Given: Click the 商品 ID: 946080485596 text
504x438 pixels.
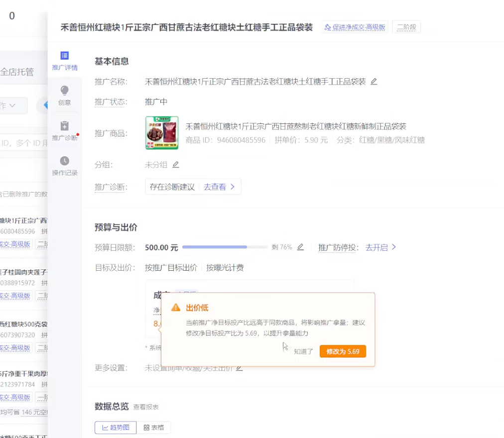Looking at the screenshot, I should [226, 140].
